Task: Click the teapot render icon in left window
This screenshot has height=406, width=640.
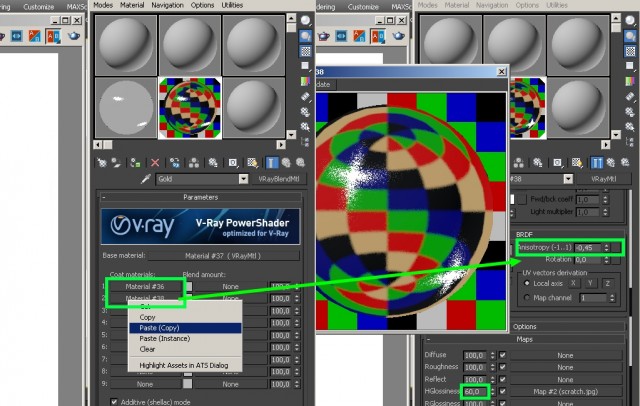Action: tap(73, 36)
